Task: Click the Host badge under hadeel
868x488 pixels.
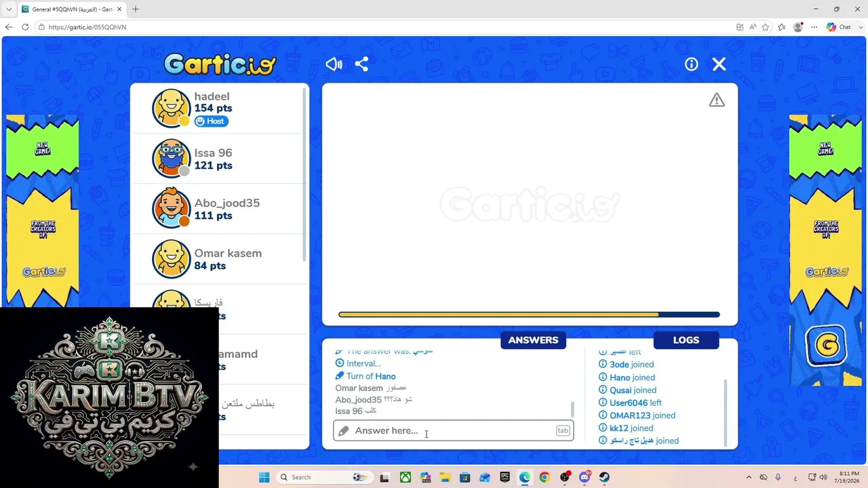Action: pyautogui.click(x=211, y=121)
